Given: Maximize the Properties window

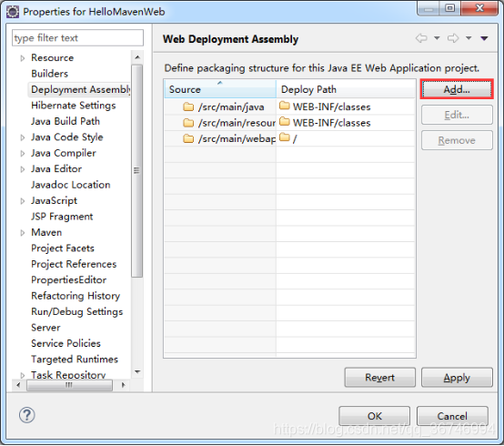Looking at the screenshot, I should coord(450,7).
